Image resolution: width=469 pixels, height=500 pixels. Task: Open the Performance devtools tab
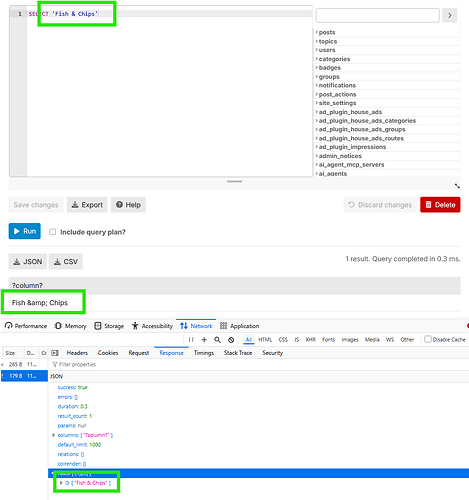click(26, 326)
